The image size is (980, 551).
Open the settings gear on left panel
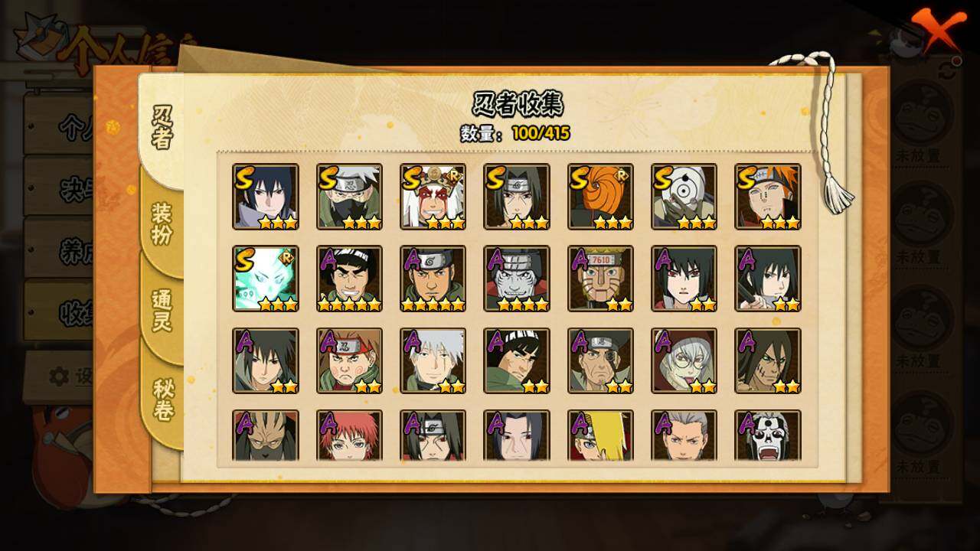(x=59, y=376)
